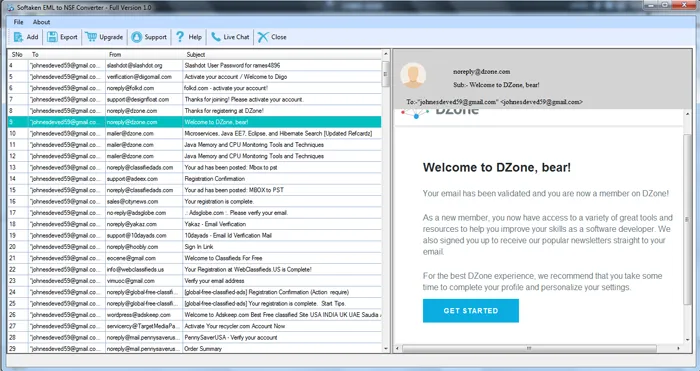Click the To recipient line in preview
Image resolution: width=700 pixels, height=371 pixels.
click(x=494, y=102)
